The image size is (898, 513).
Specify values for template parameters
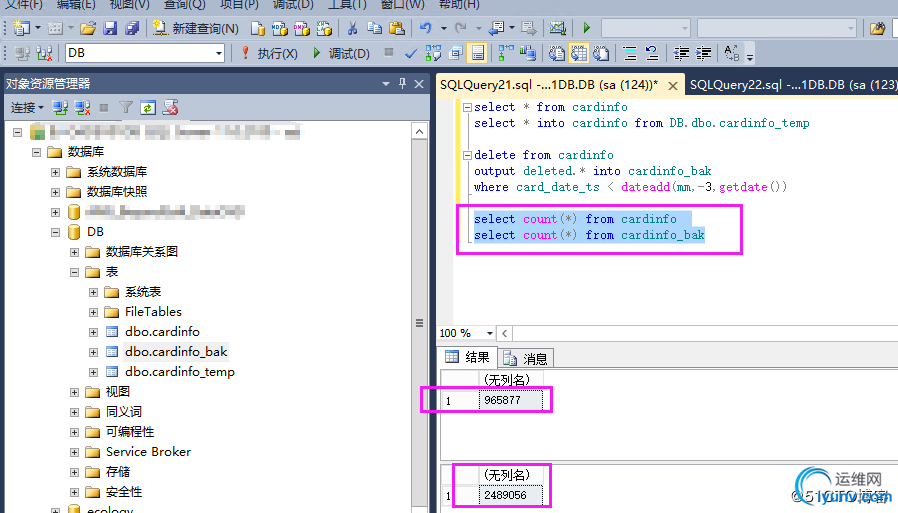[731, 53]
